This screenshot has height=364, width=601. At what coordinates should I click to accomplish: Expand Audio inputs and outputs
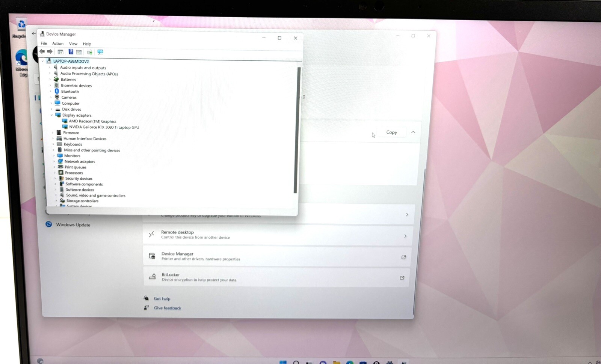pos(50,68)
